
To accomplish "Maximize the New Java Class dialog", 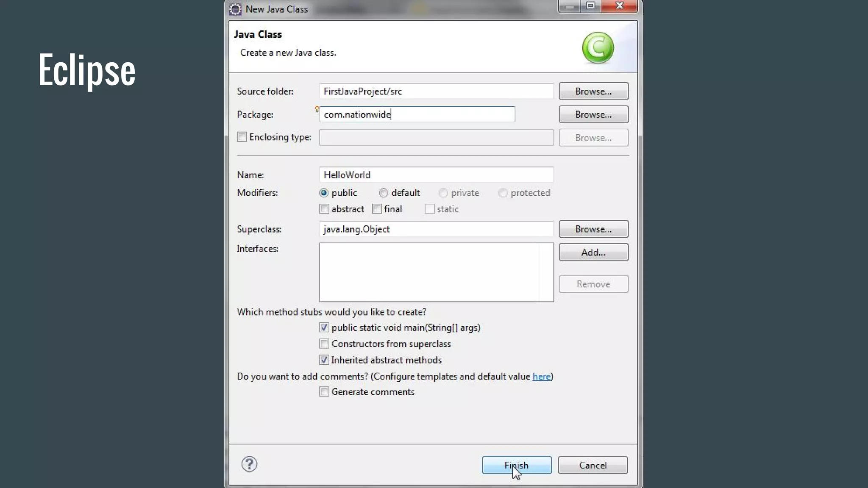I will (591, 6).
